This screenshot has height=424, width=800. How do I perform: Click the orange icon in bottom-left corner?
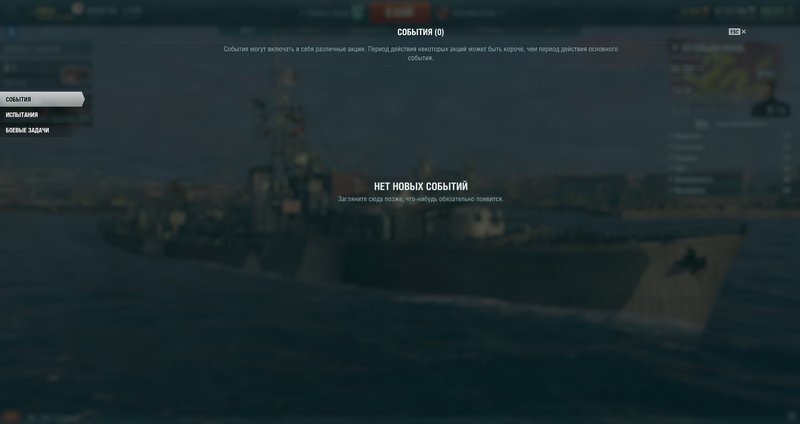point(10,417)
